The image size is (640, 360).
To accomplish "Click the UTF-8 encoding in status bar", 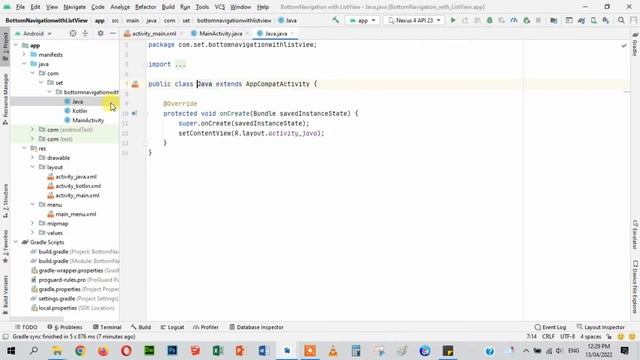I will pyautogui.click(x=568, y=337).
